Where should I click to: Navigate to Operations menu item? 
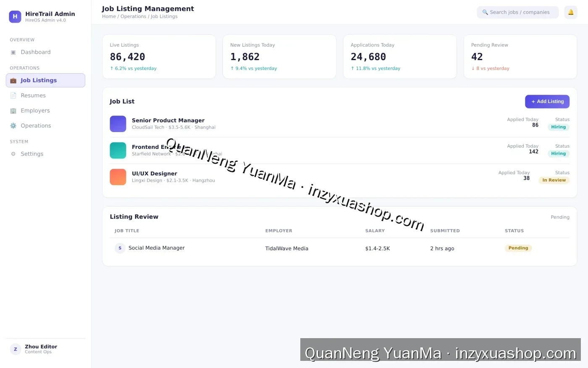[x=45, y=126]
